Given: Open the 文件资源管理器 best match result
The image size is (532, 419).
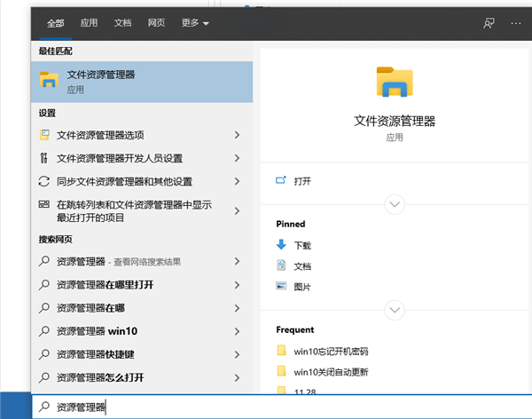Looking at the screenshot, I should pos(142,82).
